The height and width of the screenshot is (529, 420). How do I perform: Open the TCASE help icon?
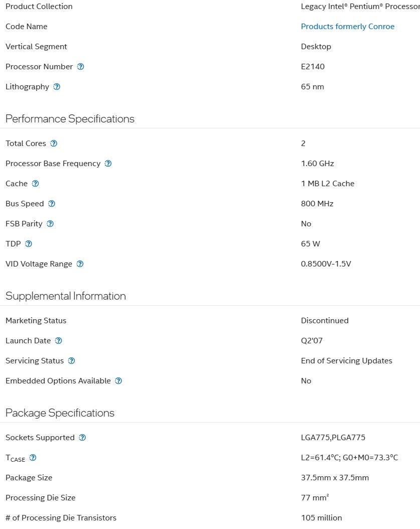click(x=33, y=458)
